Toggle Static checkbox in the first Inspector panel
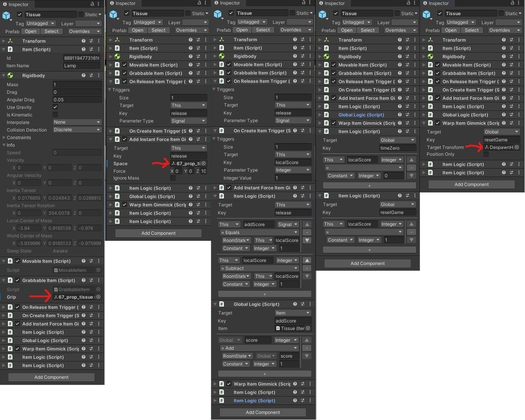The width and height of the screenshot is (525, 420). point(81,14)
